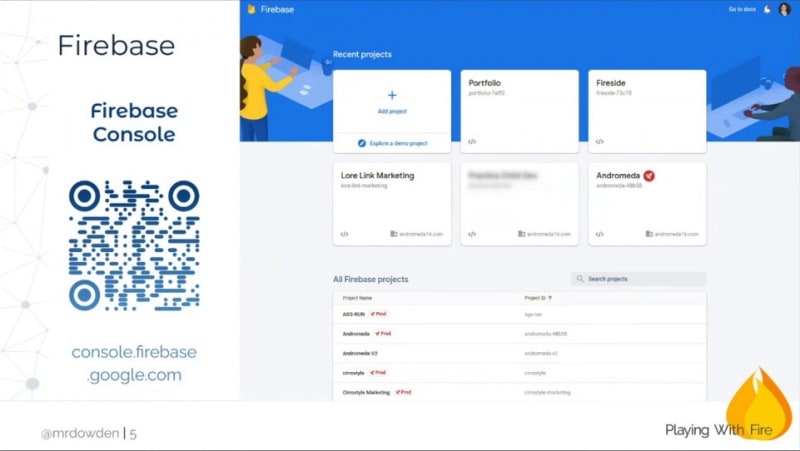The image size is (800, 451).
Task: Click the cirrostyle-marketing project ID cell
Action: click(x=547, y=393)
